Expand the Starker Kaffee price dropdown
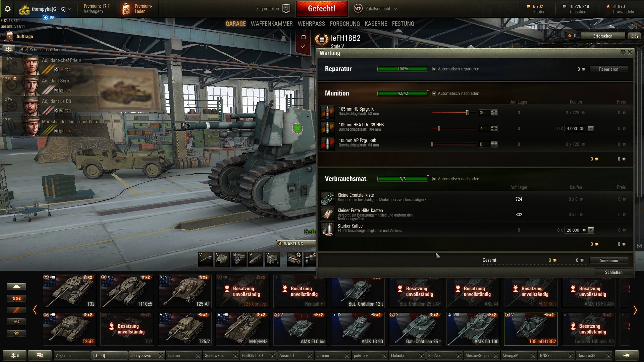Screen dimensions: 644x362 (x=591, y=230)
